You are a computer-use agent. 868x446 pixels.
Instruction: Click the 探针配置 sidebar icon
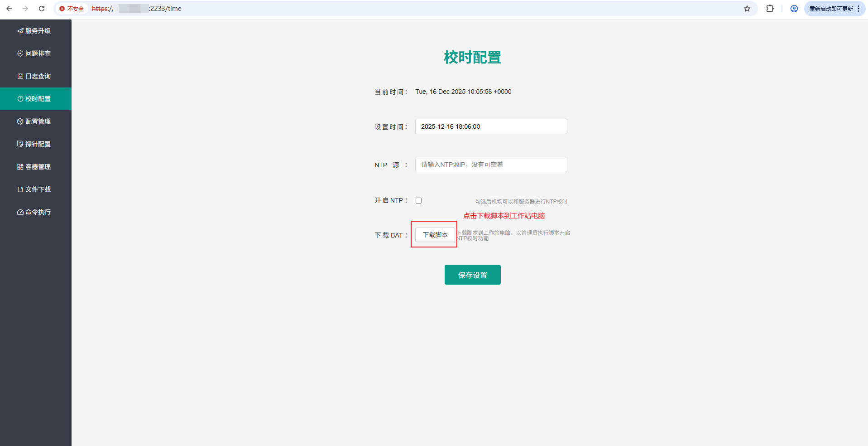point(20,144)
